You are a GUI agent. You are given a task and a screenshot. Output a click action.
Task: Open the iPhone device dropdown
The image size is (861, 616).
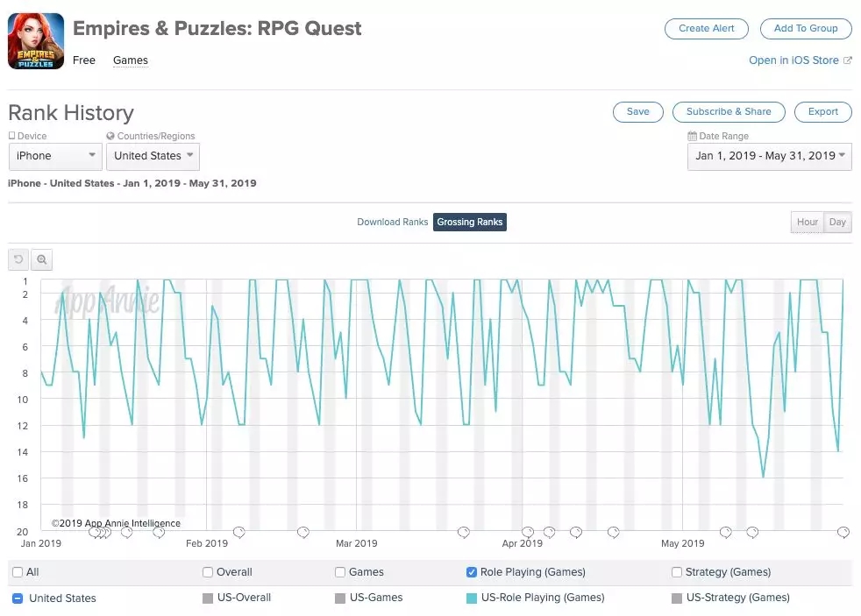click(x=55, y=156)
